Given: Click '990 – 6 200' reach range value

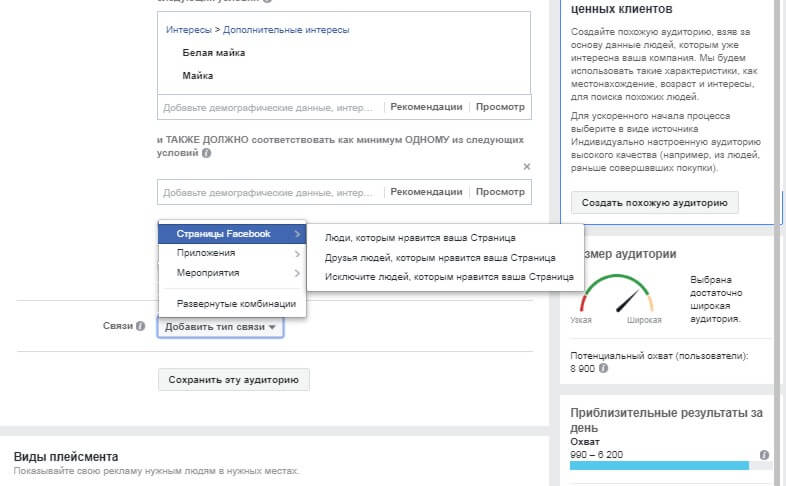Looking at the screenshot, I should coord(597,455).
